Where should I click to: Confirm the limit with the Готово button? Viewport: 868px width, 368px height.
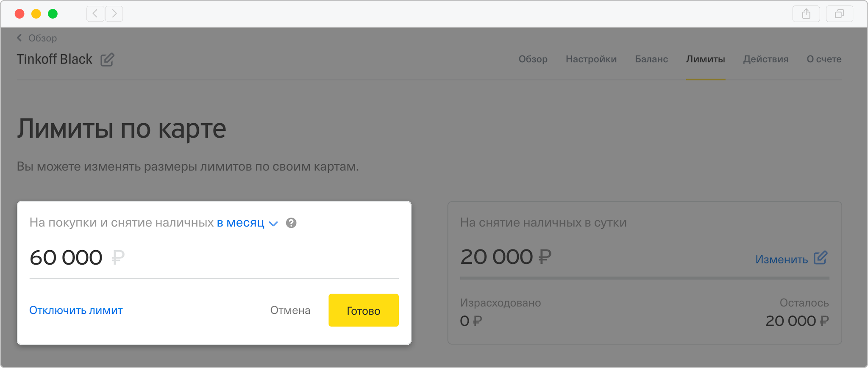click(364, 310)
